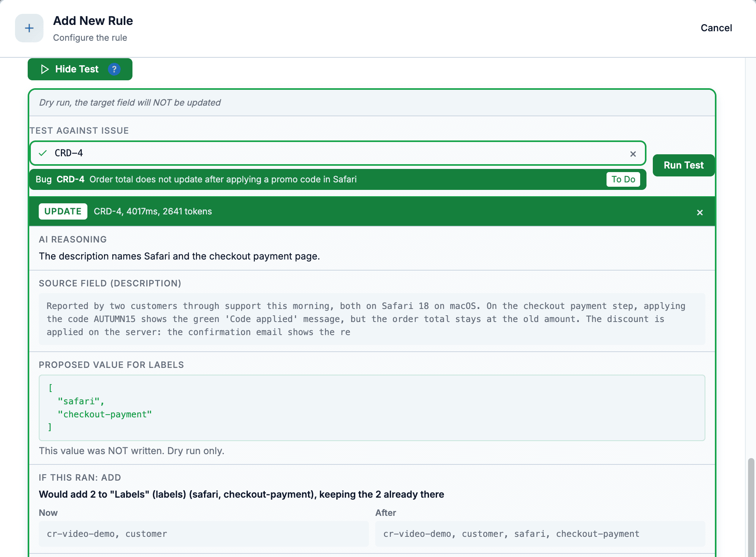Click the 'IF THIS RAN: ADD' heading
756x557 pixels.
tap(80, 478)
